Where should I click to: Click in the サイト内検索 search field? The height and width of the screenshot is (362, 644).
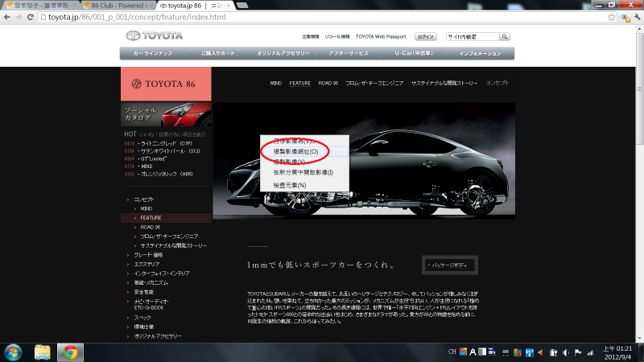click(473, 36)
